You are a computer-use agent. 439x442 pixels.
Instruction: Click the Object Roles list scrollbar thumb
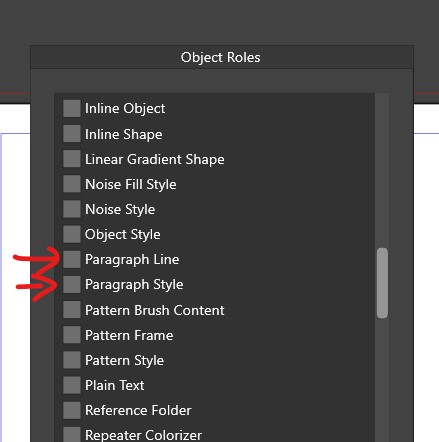pyautogui.click(x=382, y=283)
